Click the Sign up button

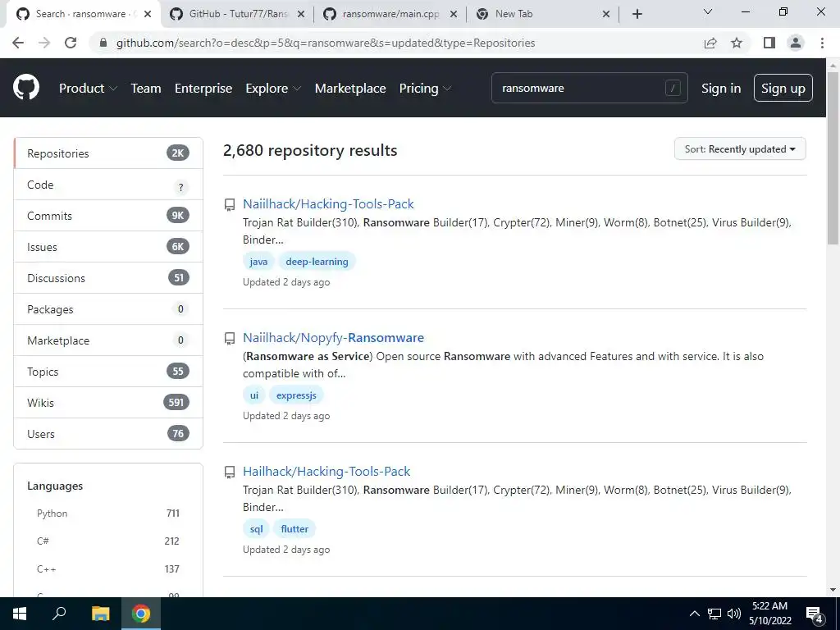click(x=783, y=88)
